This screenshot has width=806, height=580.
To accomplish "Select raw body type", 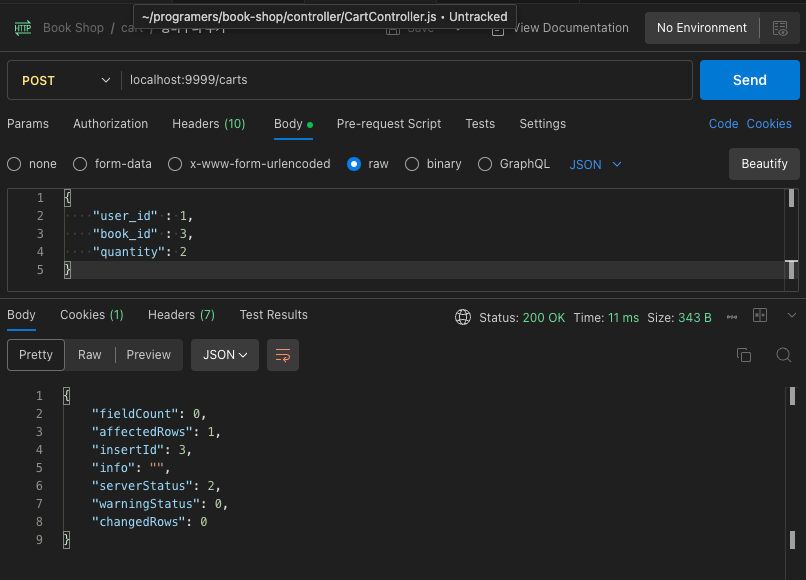I will pyautogui.click(x=354, y=164).
